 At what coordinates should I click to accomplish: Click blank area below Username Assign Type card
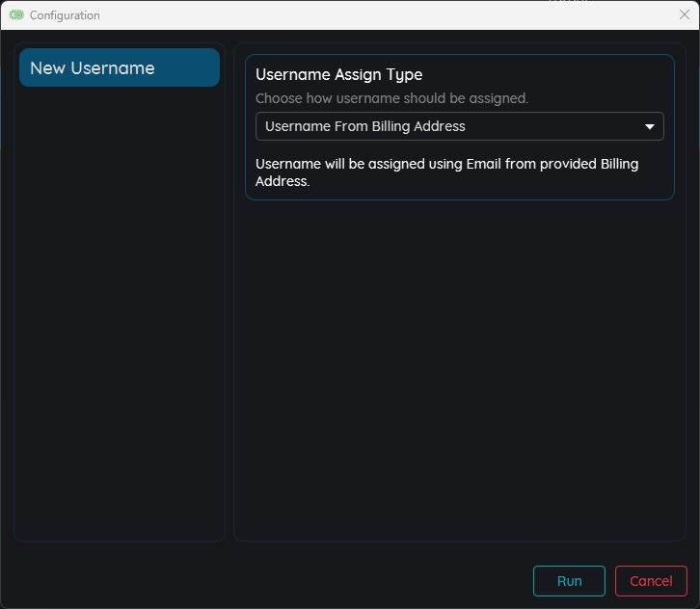459,366
